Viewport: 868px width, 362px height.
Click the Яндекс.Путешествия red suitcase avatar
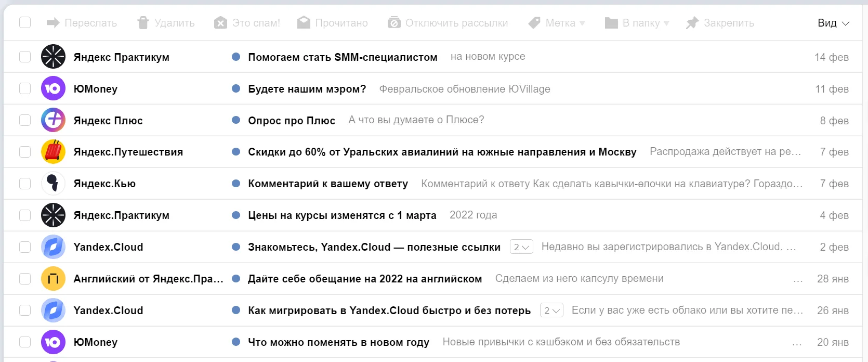(53, 152)
